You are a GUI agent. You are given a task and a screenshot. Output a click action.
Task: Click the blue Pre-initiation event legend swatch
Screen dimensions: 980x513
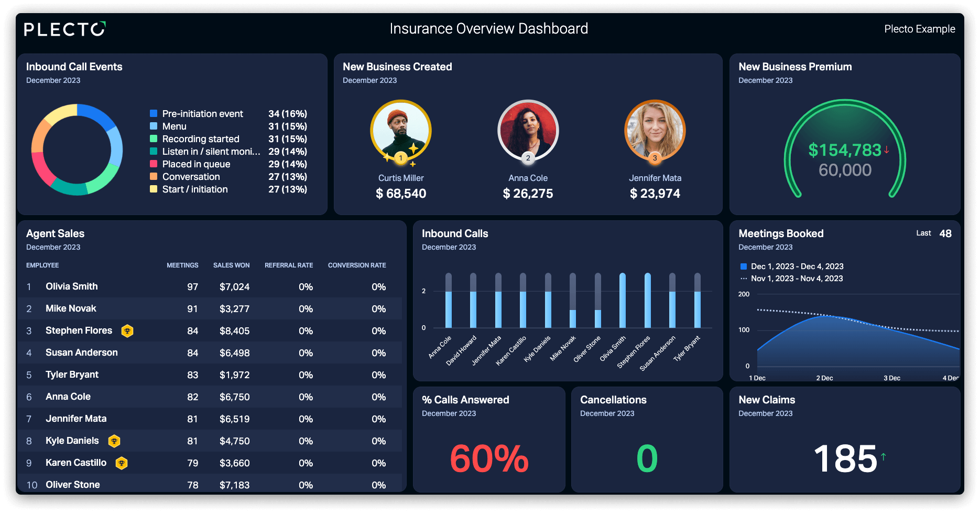[154, 113]
